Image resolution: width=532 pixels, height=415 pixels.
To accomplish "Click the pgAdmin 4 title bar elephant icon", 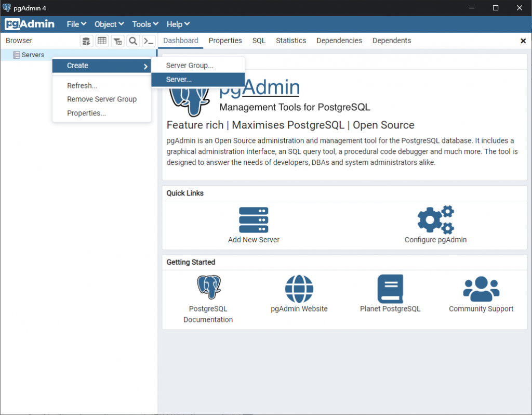I will pyautogui.click(x=7, y=7).
